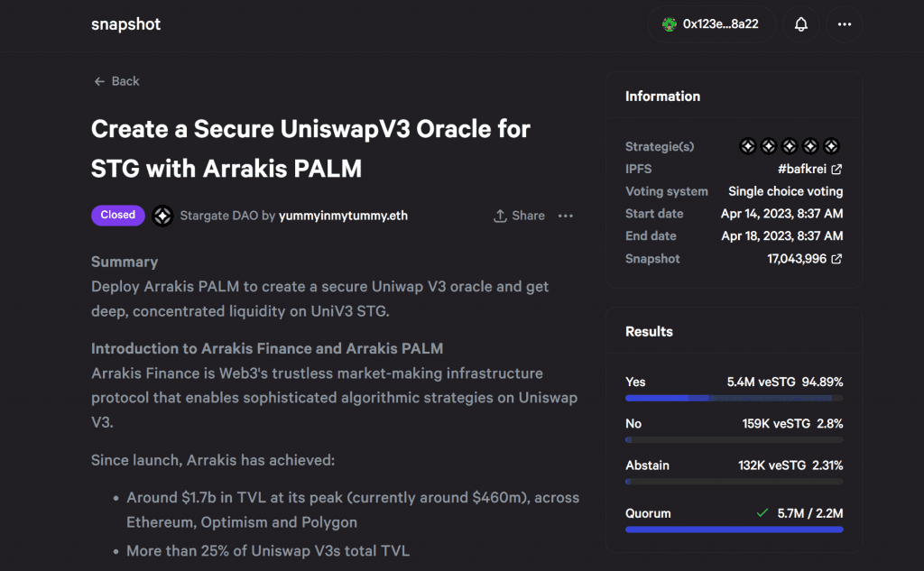The image size is (924, 571).
Task: Click the Information panel heading
Action: tap(663, 96)
